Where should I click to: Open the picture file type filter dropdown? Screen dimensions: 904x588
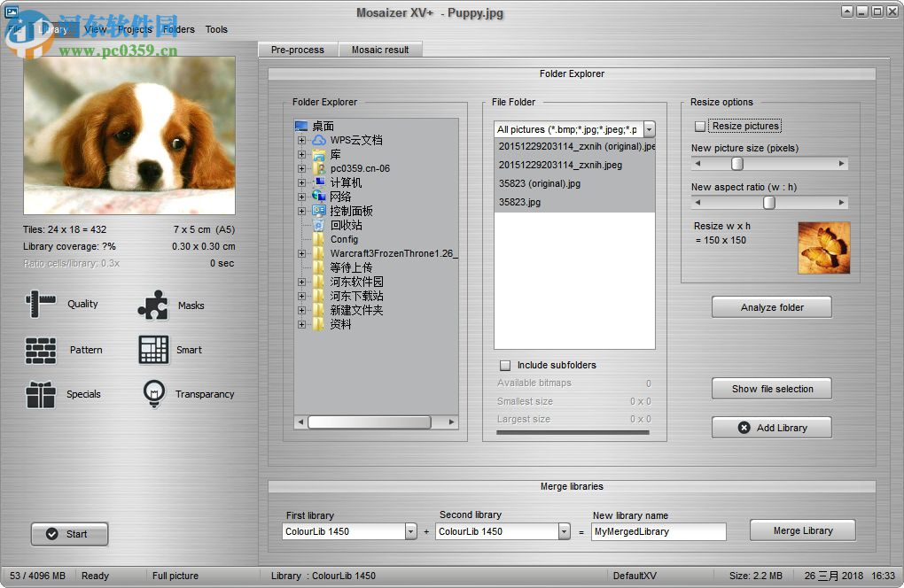(x=649, y=128)
